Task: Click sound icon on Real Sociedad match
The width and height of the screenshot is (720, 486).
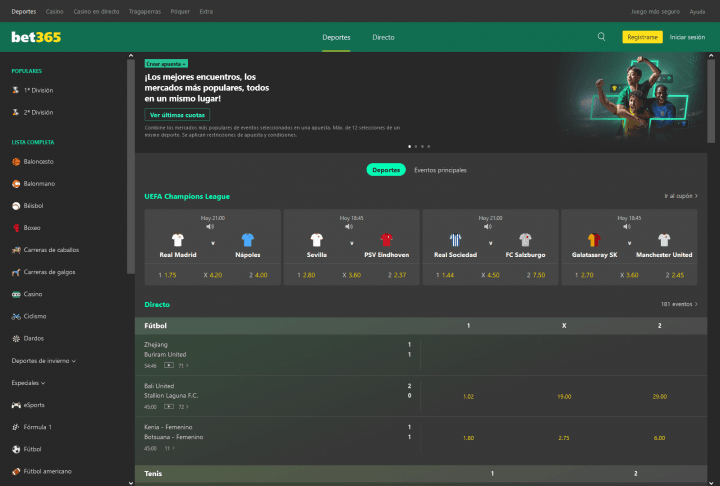Action: click(488, 226)
